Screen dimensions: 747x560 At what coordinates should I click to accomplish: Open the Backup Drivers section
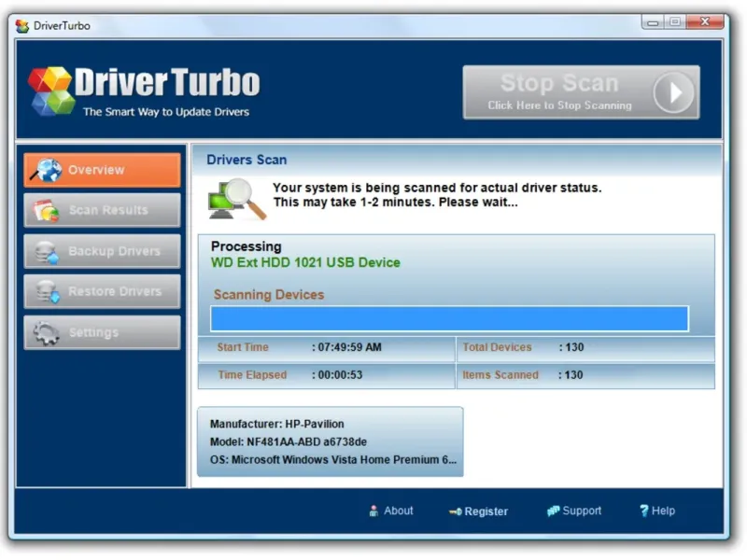(102, 251)
